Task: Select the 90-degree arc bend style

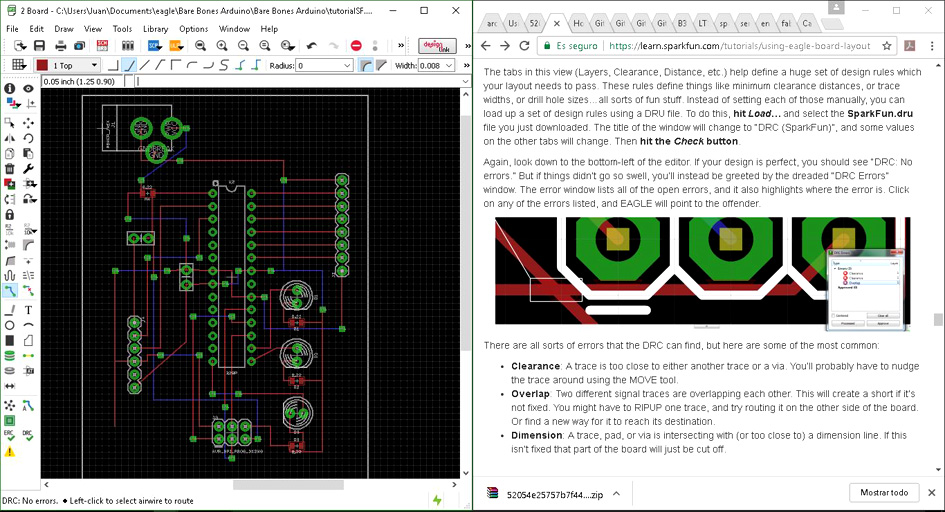Action: point(192,65)
